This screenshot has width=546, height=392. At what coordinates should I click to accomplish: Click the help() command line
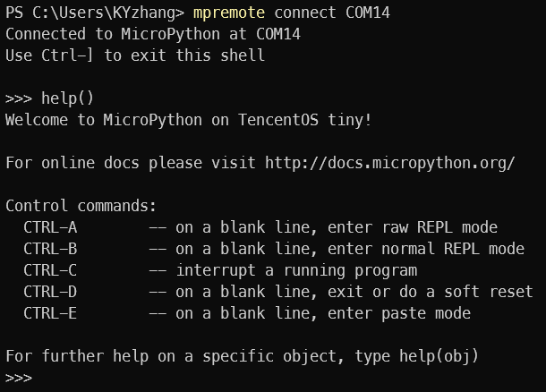[x=49, y=98]
